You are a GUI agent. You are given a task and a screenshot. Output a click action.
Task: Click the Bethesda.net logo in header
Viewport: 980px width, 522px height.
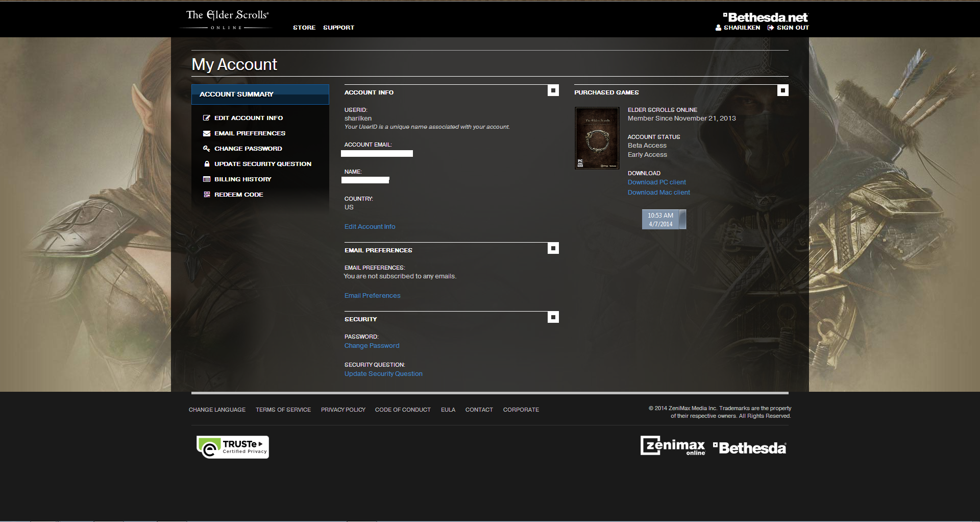766,17
